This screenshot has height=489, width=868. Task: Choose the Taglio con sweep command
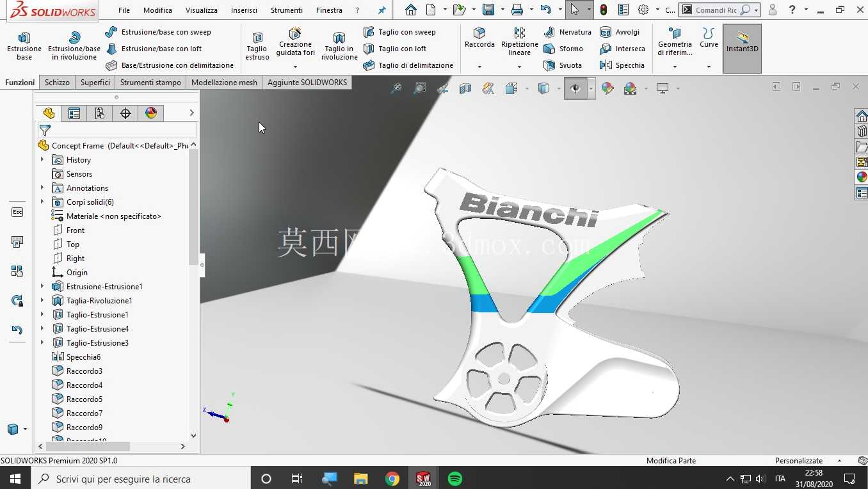399,32
